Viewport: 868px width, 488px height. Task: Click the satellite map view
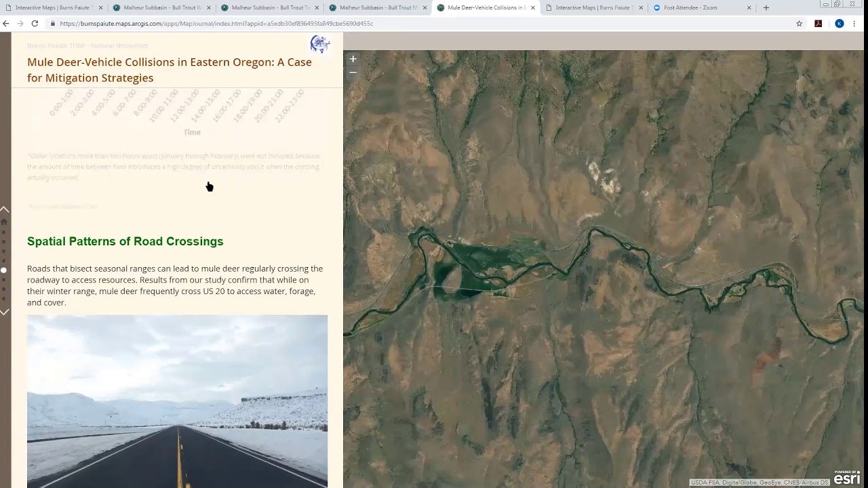(605, 268)
